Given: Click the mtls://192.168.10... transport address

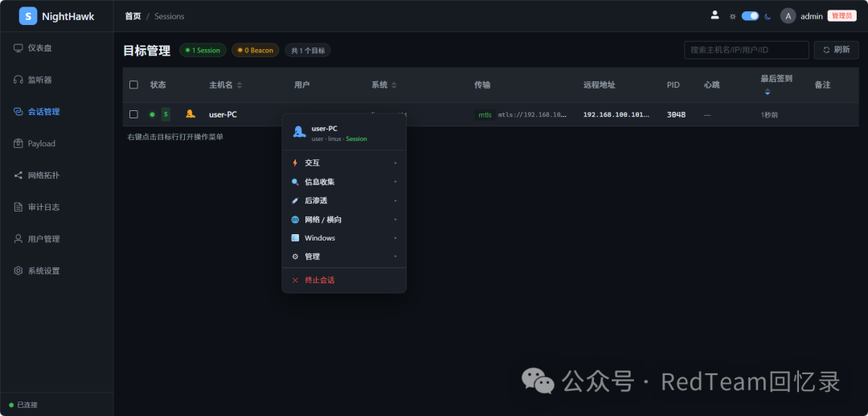Looking at the screenshot, I should click(533, 115).
